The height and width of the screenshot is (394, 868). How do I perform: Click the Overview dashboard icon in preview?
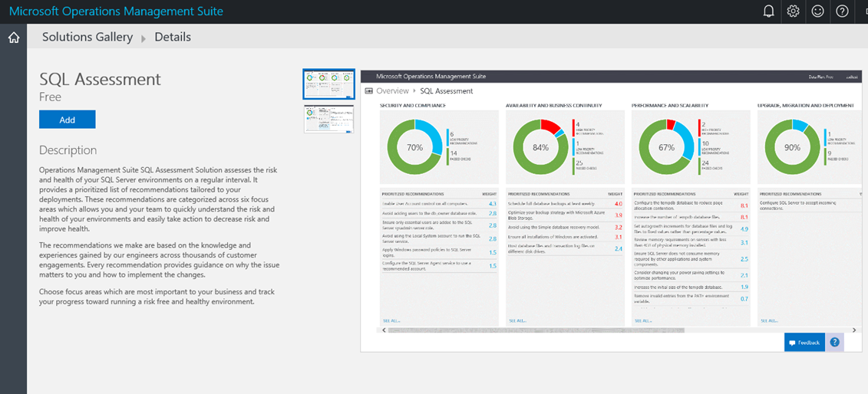(x=368, y=90)
